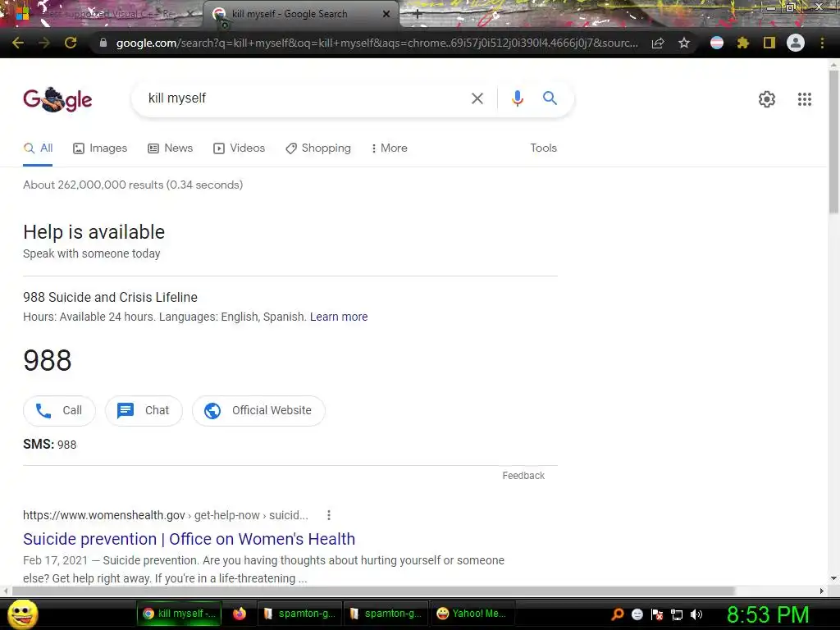This screenshot has height=630, width=840.
Task: Open the Extensions puzzle piece menu
Action: [x=742, y=43]
